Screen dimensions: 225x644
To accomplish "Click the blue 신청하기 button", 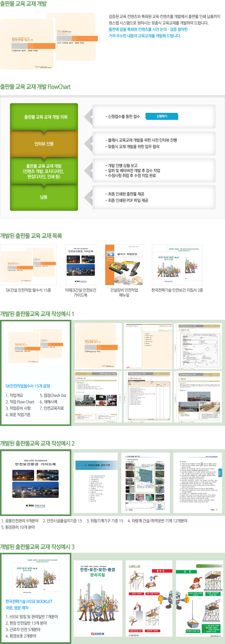I will tap(162, 116).
